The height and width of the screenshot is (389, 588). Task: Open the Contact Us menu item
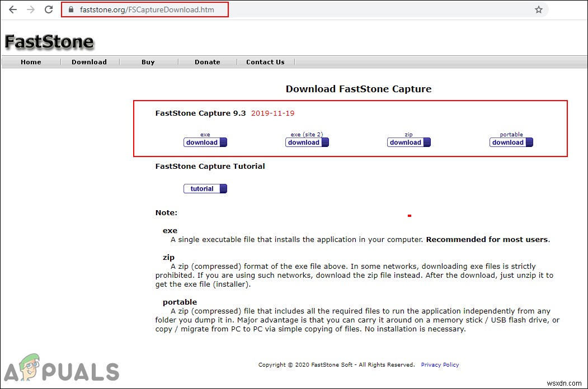tap(265, 62)
